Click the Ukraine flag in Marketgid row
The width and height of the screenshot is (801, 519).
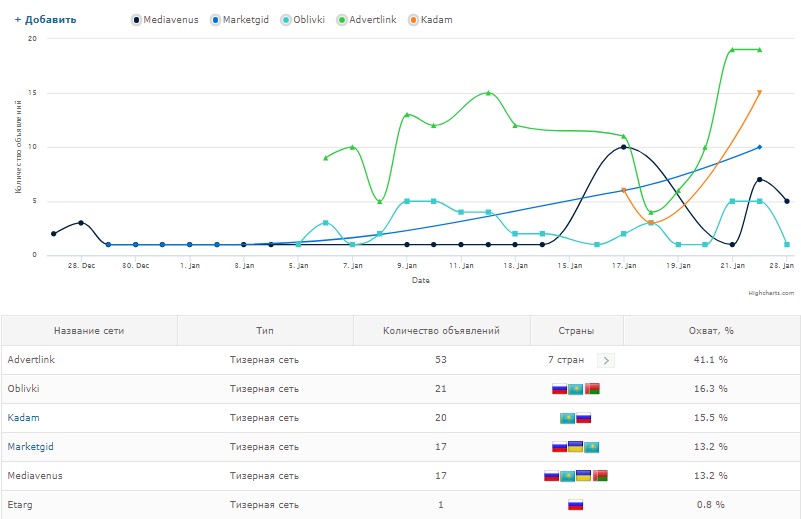click(x=576, y=447)
